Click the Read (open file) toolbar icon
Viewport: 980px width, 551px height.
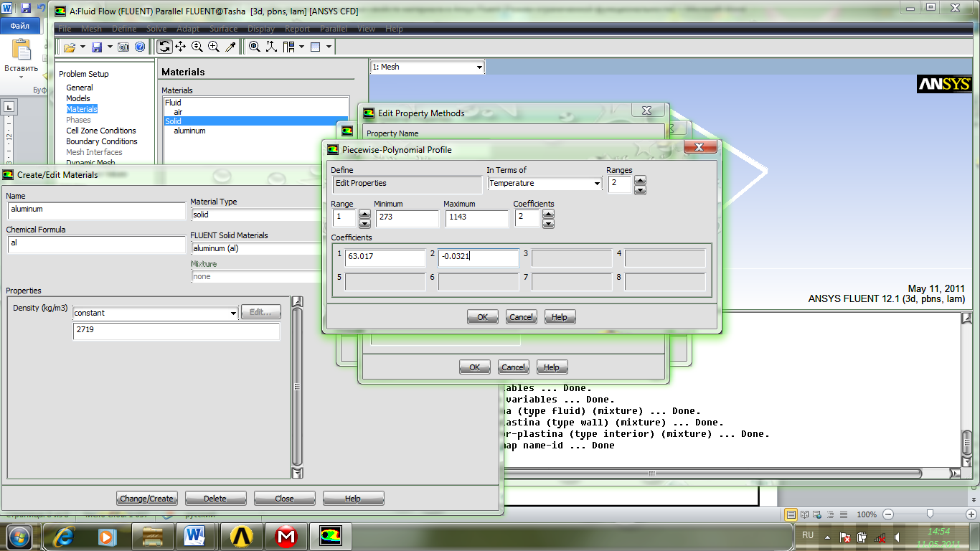(69, 47)
